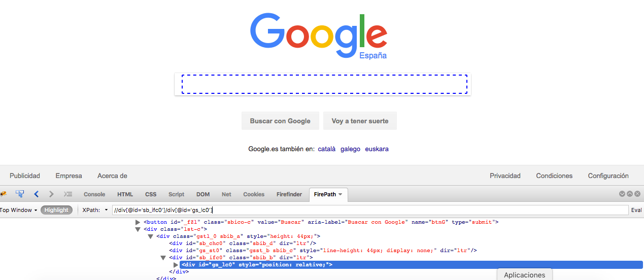Click the Voy a tener suerte button
644x280 pixels.
(360, 121)
